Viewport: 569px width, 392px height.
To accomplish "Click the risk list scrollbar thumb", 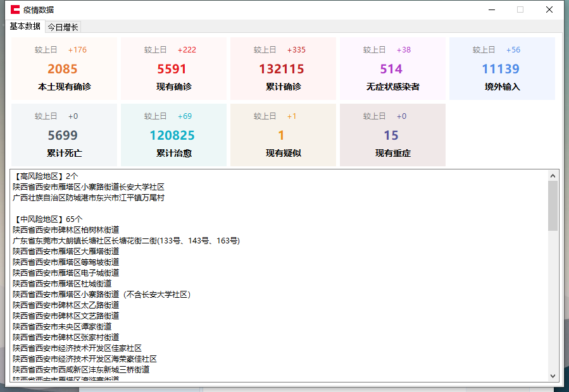I will (553, 205).
